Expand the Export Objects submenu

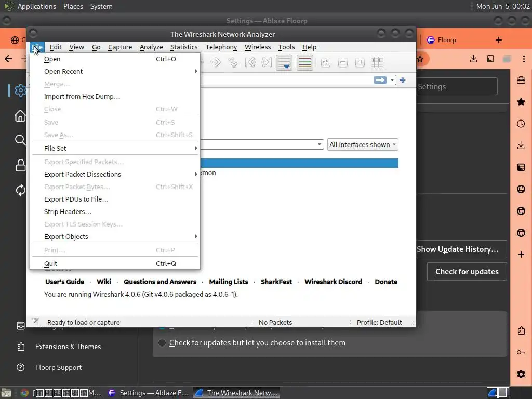[x=115, y=236]
